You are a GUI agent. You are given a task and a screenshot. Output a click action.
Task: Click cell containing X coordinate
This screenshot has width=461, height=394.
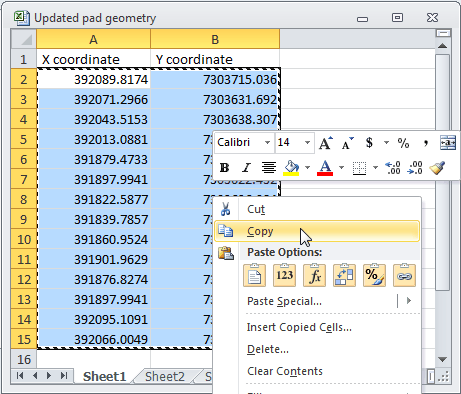tap(93, 59)
